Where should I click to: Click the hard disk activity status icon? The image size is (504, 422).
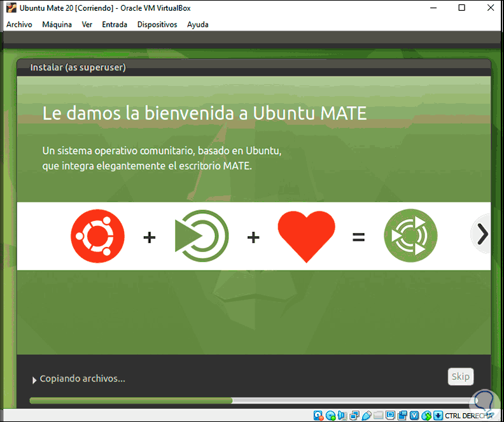pyautogui.click(x=318, y=416)
